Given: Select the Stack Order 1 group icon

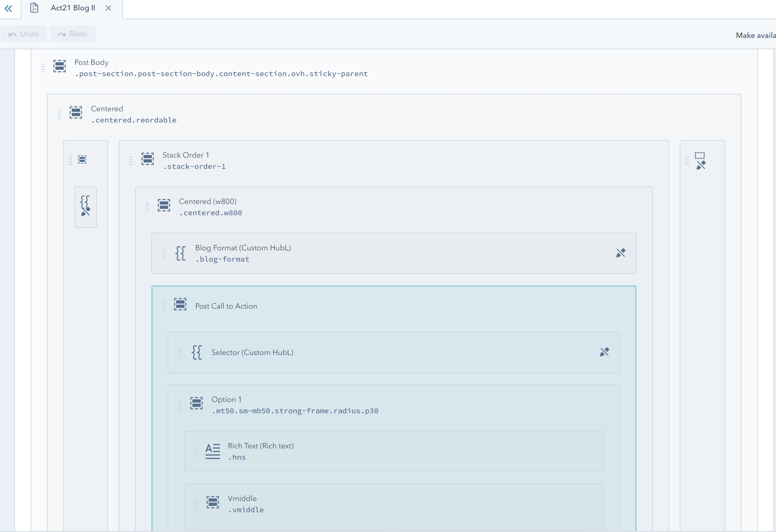Looking at the screenshot, I should coord(147,159).
